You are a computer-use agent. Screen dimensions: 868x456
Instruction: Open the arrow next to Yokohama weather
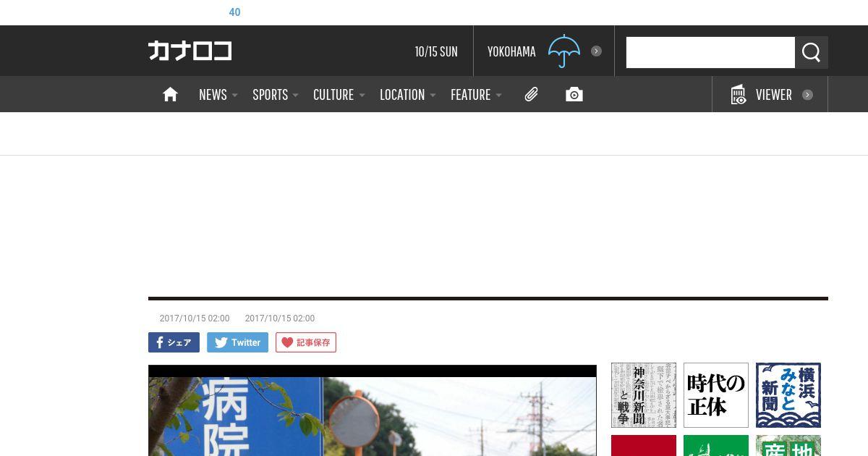[x=596, y=51]
